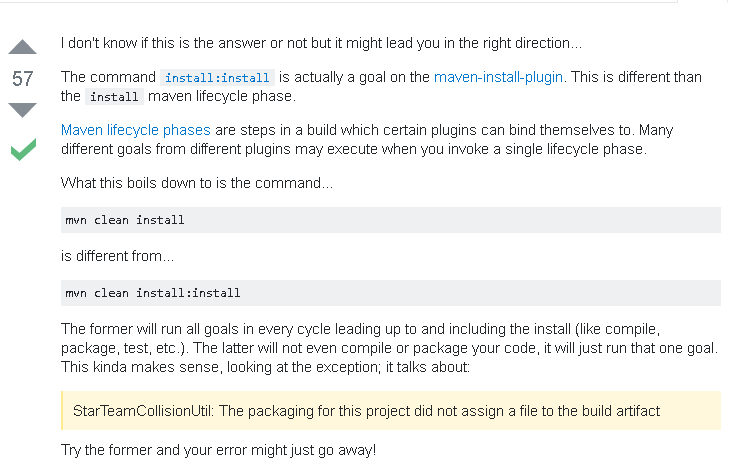This screenshot has height=470, width=734.
Task: Click the 'mvn clean install:install' code block
Action: [390, 293]
